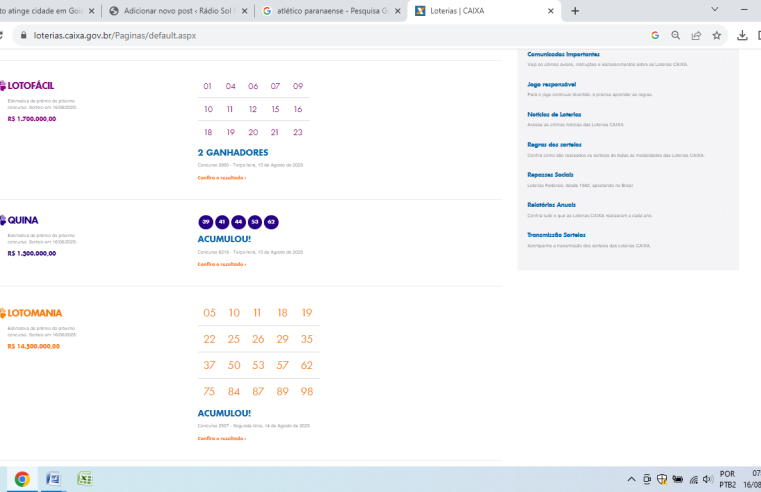Click the security shield tray icon

tap(662, 479)
